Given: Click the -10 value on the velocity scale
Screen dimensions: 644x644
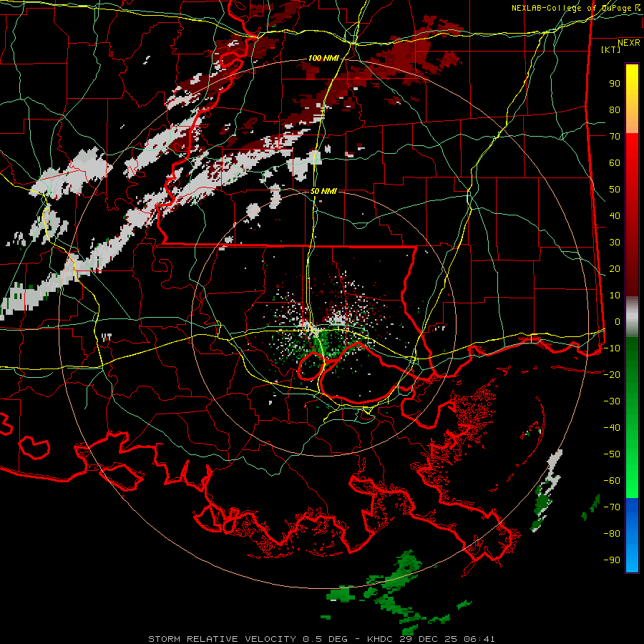Looking at the screenshot, I should [612, 348].
